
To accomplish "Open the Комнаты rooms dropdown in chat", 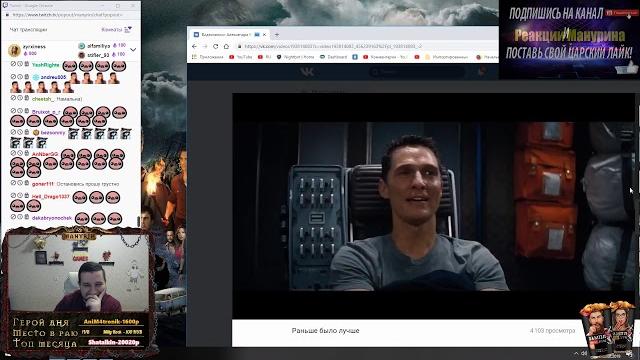I will pyautogui.click(x=116, y=29).
